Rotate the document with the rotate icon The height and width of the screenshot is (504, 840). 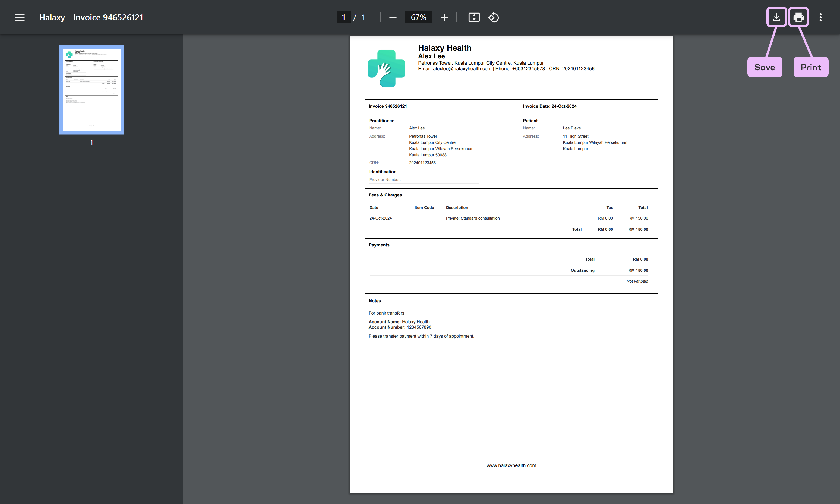click(494, 17)
